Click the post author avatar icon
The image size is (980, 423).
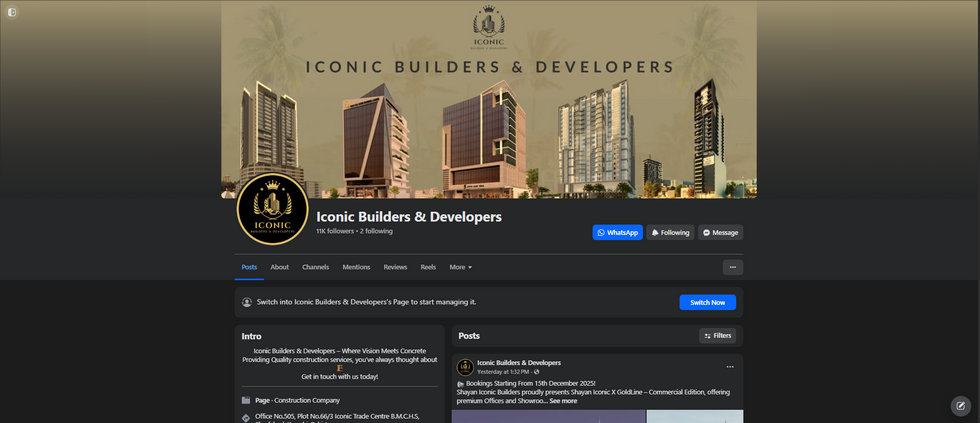click(x=465, y=367)
